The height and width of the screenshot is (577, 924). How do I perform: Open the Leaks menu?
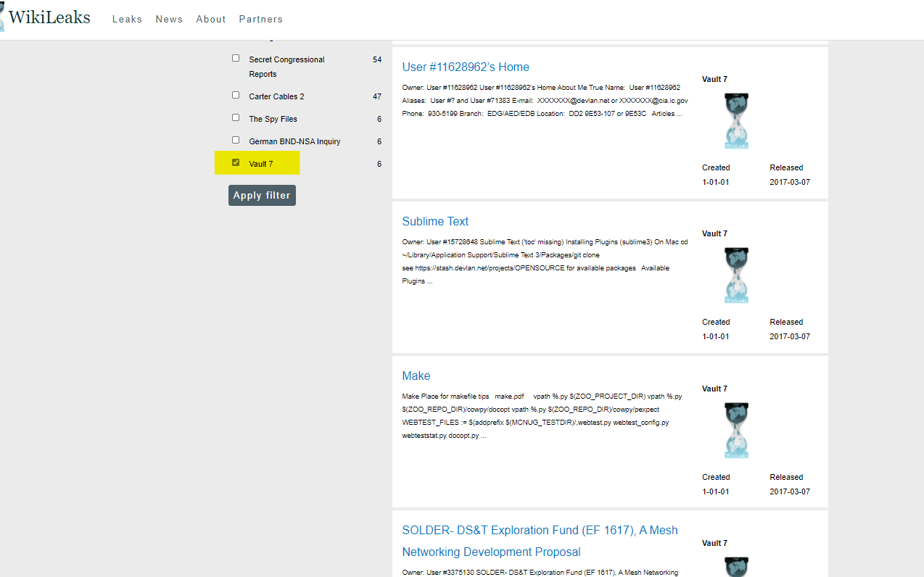127,19
